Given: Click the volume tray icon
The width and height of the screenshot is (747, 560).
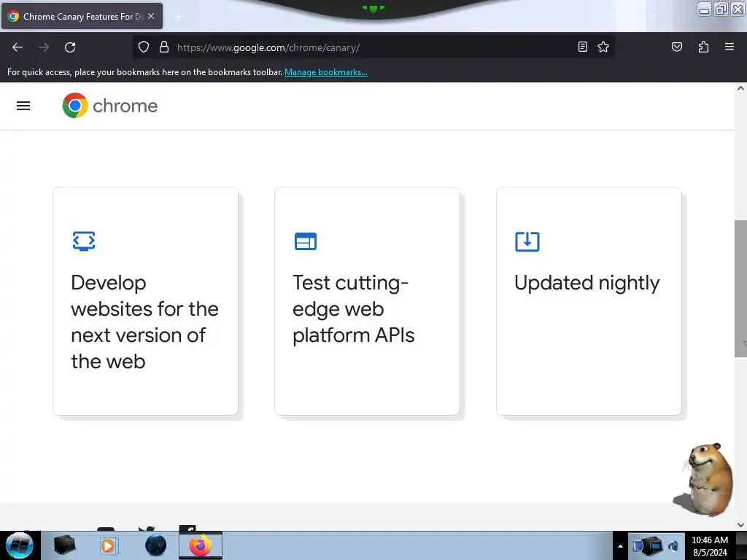Looking at the screenshot, I should 673,546.
